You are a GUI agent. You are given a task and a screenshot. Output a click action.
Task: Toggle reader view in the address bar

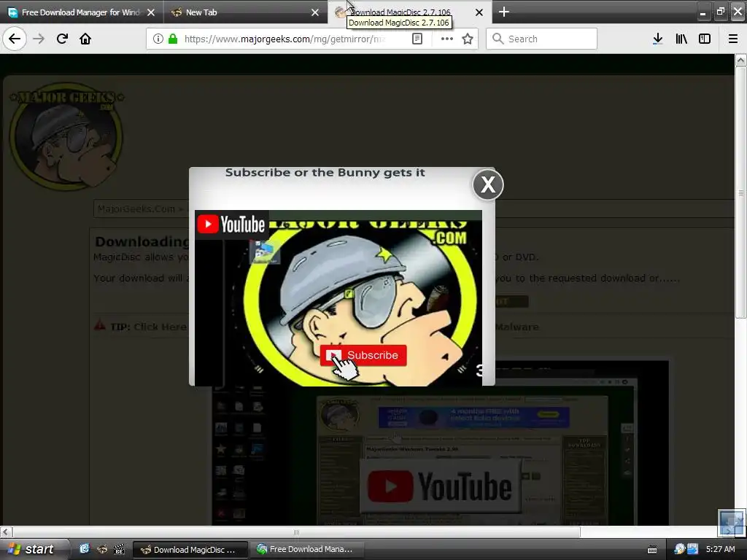coord(417,39)
